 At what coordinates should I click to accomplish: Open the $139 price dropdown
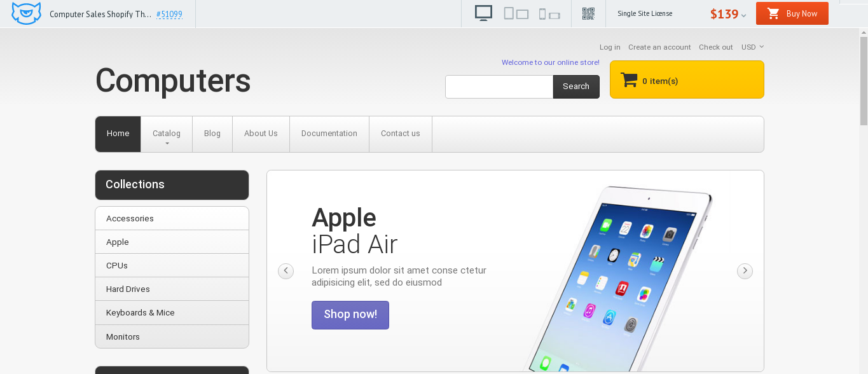click(729, 14)
